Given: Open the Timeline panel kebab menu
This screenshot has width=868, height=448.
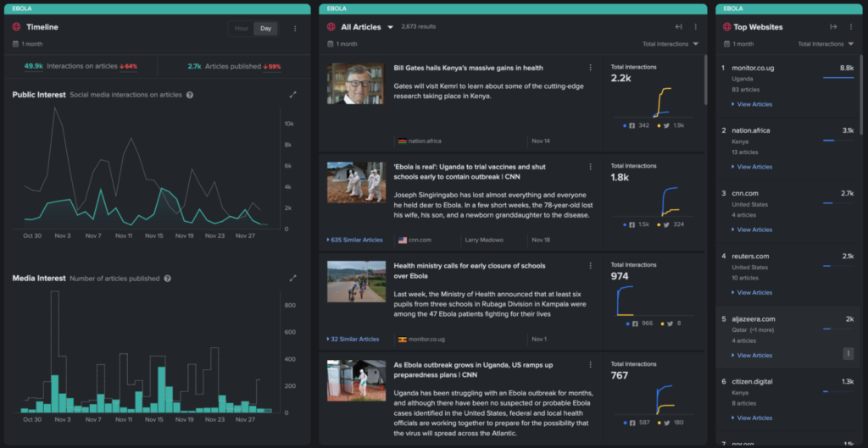Looking at the screenshot, I should tap(295, 28).
